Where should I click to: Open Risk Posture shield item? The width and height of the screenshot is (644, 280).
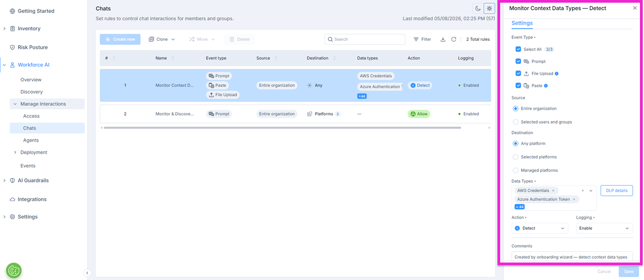pyautogui.click(x=29, y=47)
